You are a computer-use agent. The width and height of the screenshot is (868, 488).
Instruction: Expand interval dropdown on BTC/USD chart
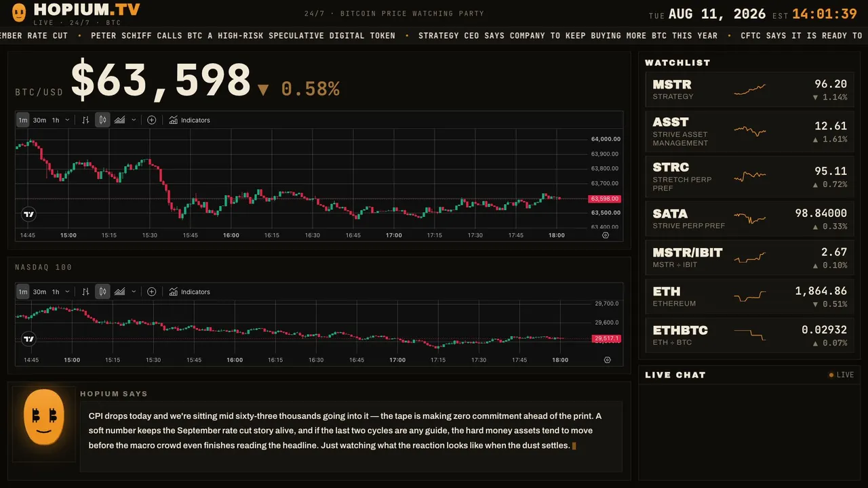[67, 120]
